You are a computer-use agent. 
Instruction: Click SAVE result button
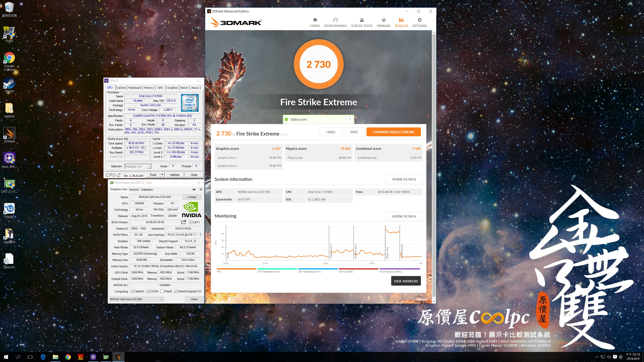(354, 132)
